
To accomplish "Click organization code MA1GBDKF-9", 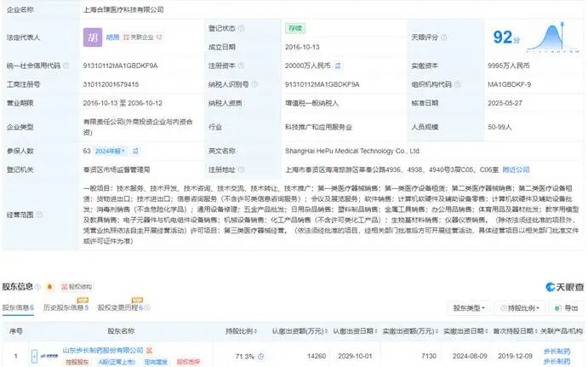I will click(x=509, y=84).
